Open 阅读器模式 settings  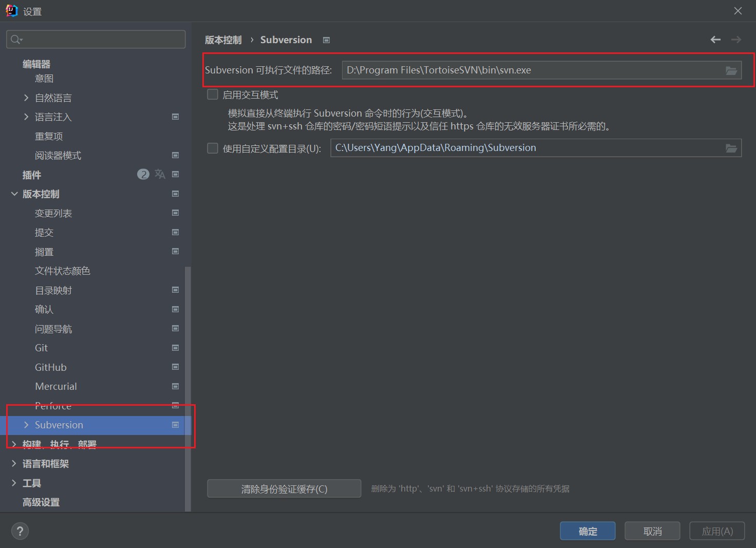[58, 156]
